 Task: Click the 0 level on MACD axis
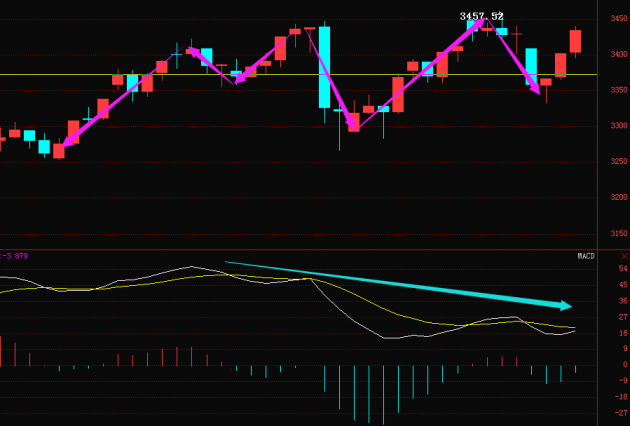point(623,365)
